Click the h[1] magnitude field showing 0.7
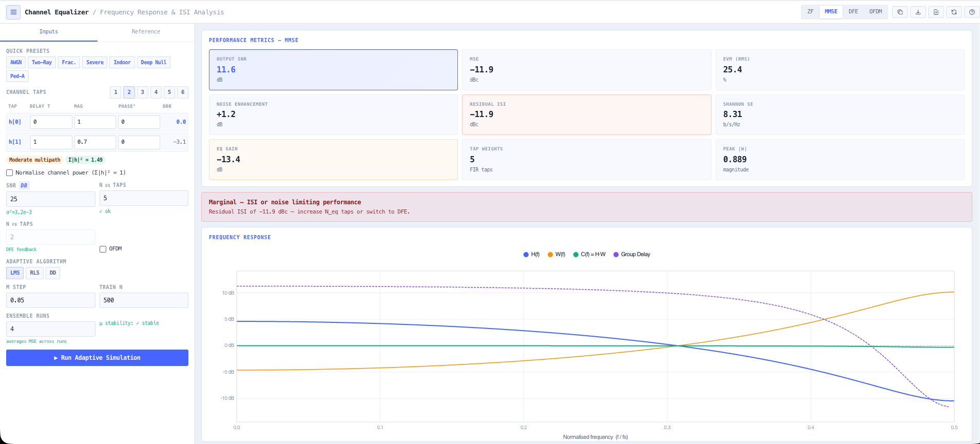The height and width of the screenshot is (444, 980). pyautogui.click(x=95, y=142)
